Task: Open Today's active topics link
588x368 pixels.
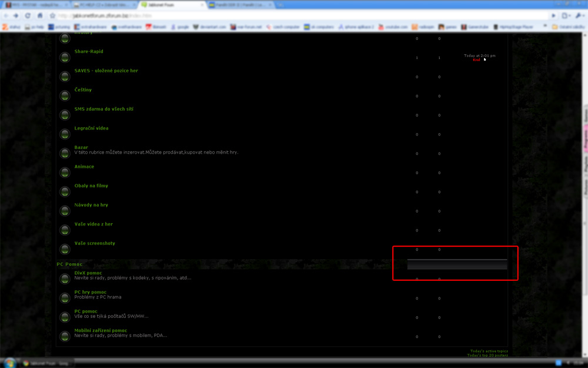Action: (x=489, y=351)
